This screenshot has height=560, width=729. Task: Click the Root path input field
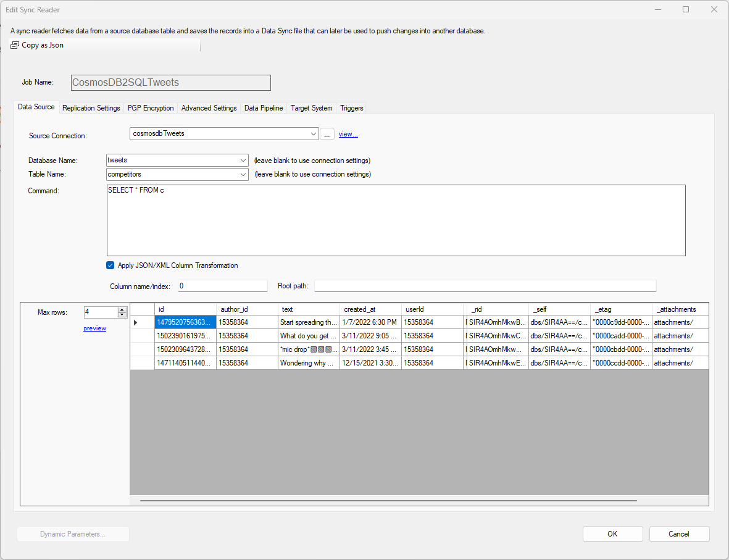click(485, 286)
